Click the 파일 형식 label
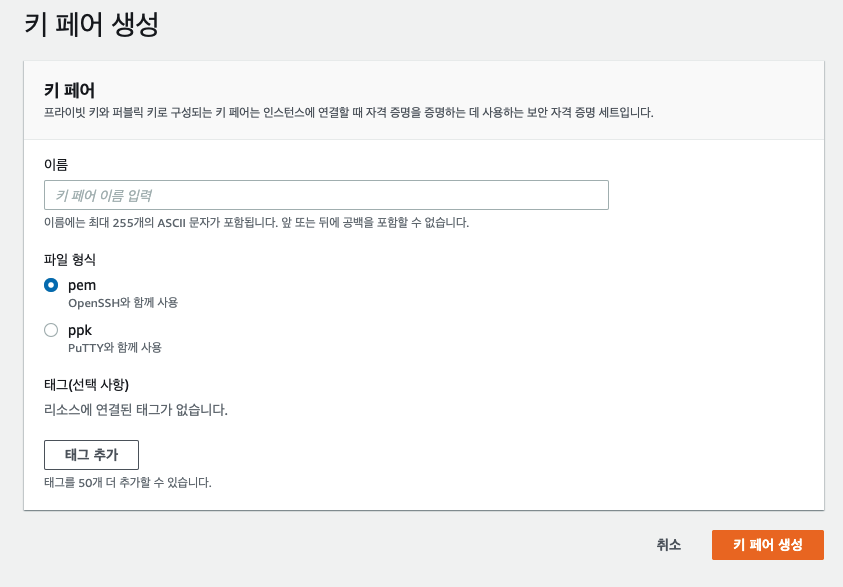Viewport: 843px width, 587px height. [x=70, y=260]
